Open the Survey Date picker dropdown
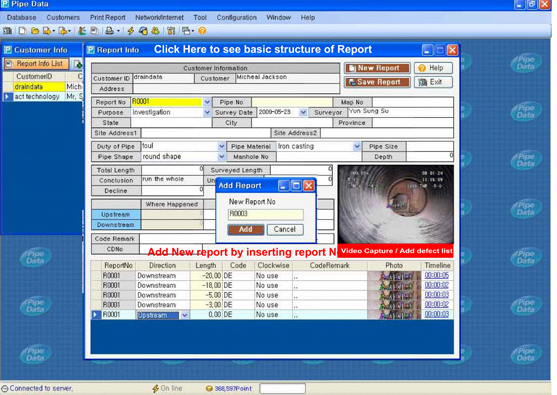The height and width of the screenshot is (395, 557). [303, 112]
